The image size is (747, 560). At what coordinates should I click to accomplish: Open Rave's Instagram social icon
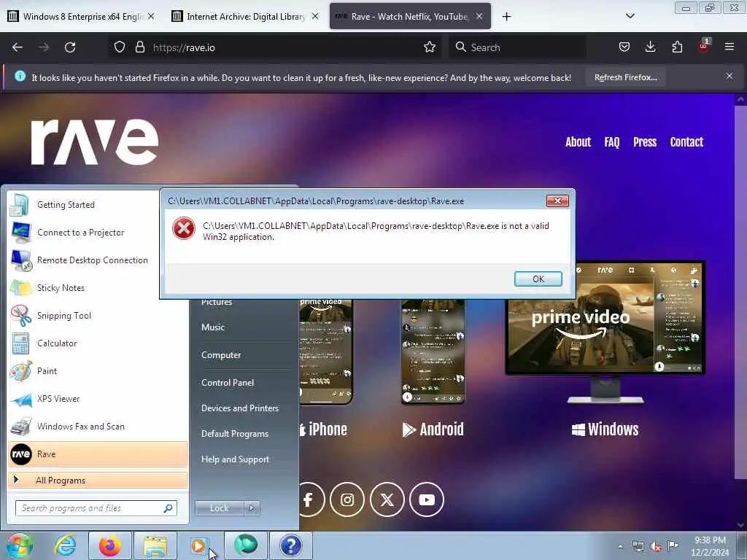point(347,499)
